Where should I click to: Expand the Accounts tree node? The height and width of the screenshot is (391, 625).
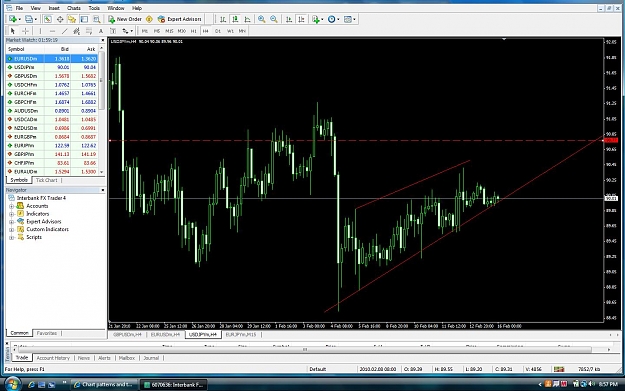pyautogui.click(x=12, y=206)
